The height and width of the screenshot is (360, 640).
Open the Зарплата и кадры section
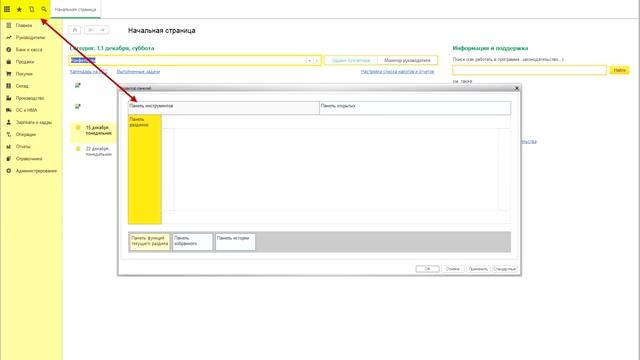[x=33, y=122]
